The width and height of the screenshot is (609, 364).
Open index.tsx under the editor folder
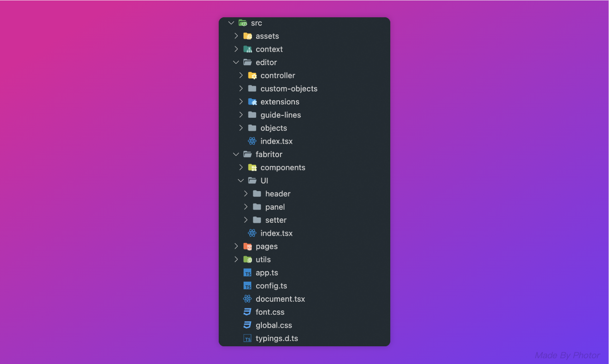276,141
